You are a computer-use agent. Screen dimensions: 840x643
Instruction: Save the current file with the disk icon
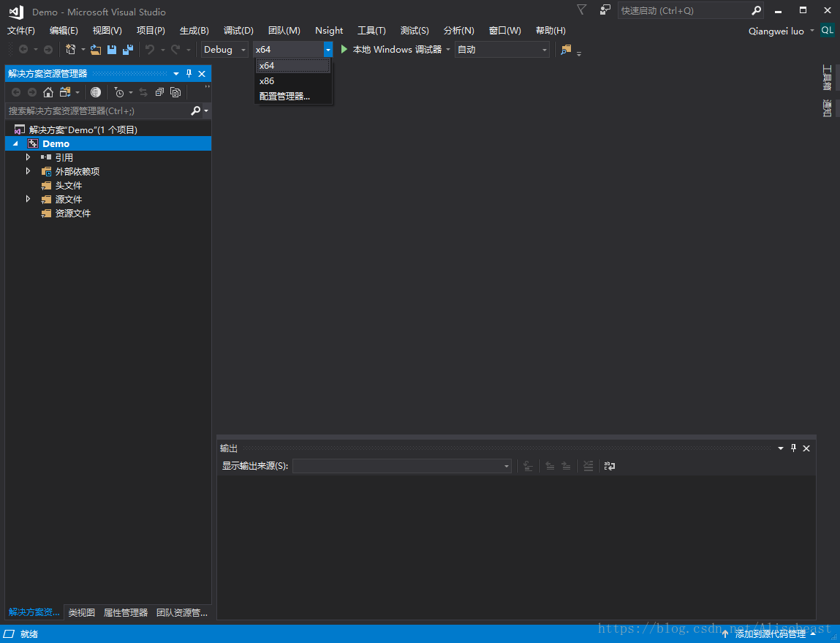coord(111,50)
